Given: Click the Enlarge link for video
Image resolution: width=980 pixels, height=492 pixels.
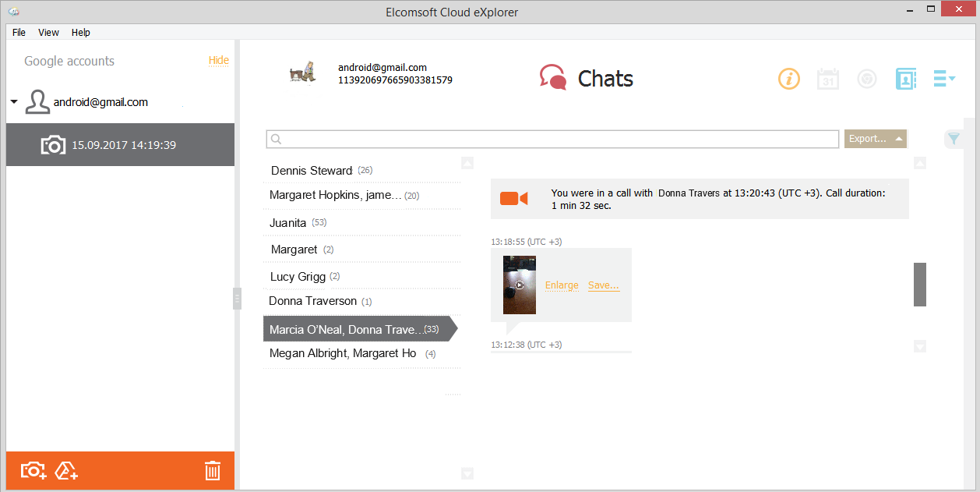Looking at the screenshot, I should (562, 285).
